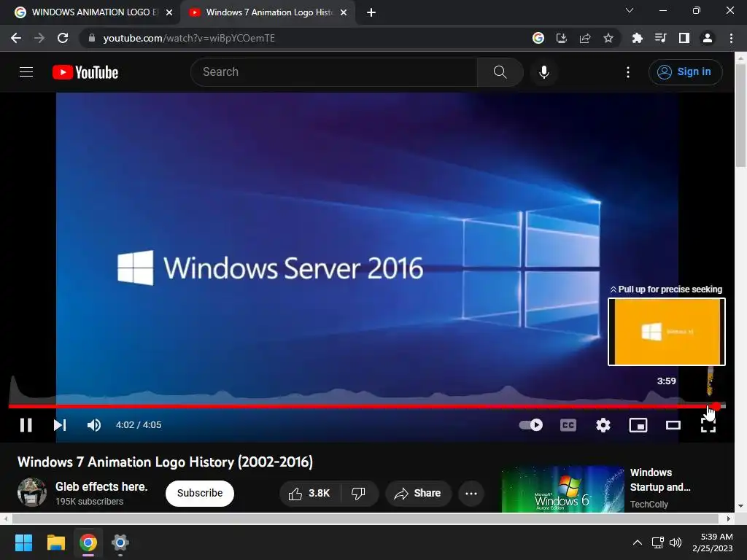Close the WINDOWS ANIMATION LOGO tab
747x560 pixels.
click(169, 12)
